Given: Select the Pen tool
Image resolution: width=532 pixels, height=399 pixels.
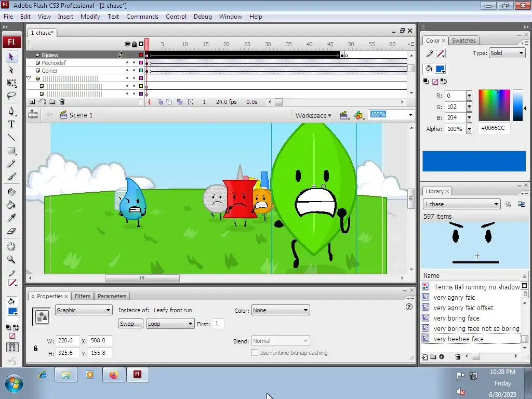Looking at the screenshot, I should 11,111.
